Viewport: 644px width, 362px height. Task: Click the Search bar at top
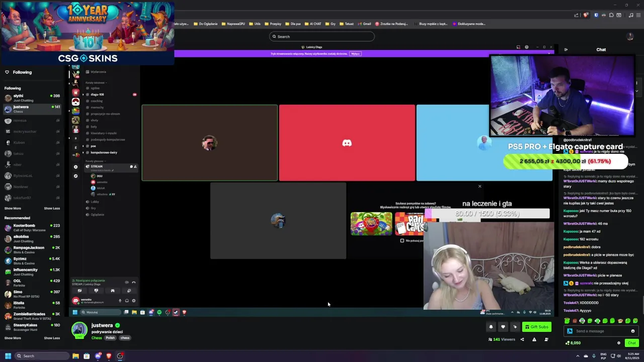pyautogui.click(x=322, y=36)
